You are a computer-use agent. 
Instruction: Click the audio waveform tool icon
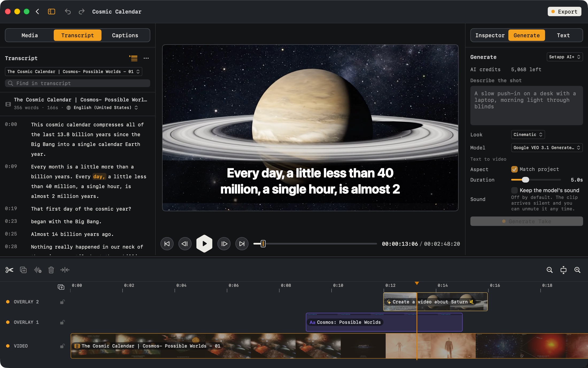(38, 270)
